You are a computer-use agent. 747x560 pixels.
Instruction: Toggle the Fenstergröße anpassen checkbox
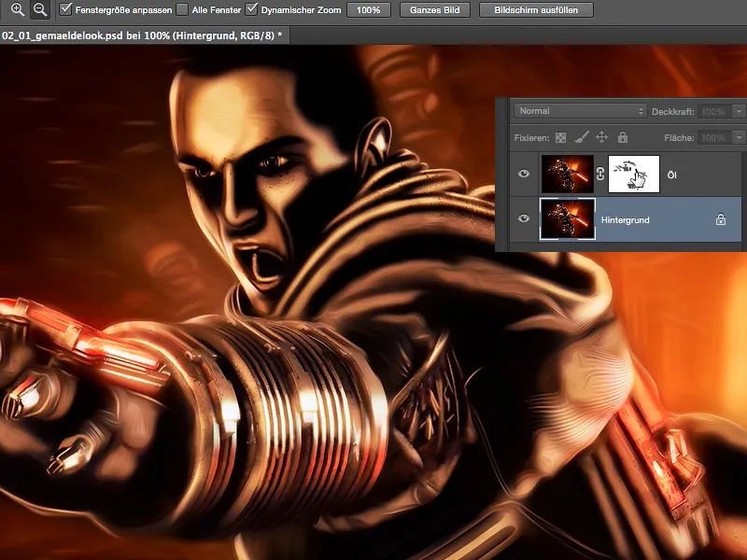(x=65, y=9)
